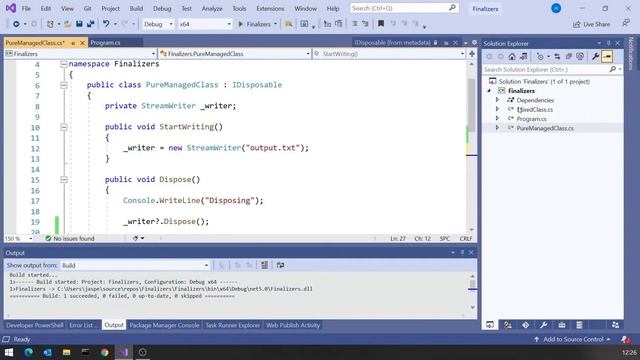Click the bookmark icon in toolbar
This screenshot has height=360, width=640.
381,24
